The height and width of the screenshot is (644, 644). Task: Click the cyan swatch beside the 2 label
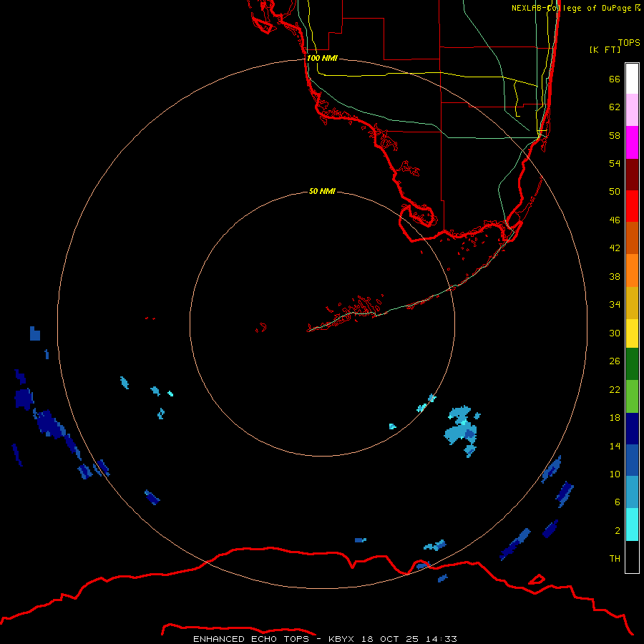tap(632, 525)
